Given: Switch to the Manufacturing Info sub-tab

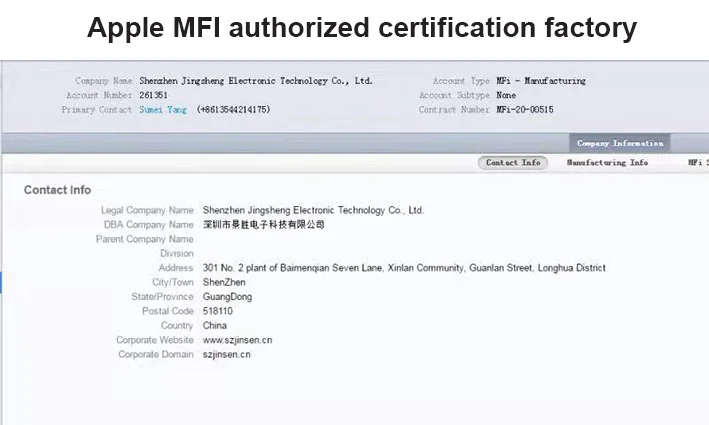Looking at the screenshot, I should pyautogui.click(x=607, y=163).
